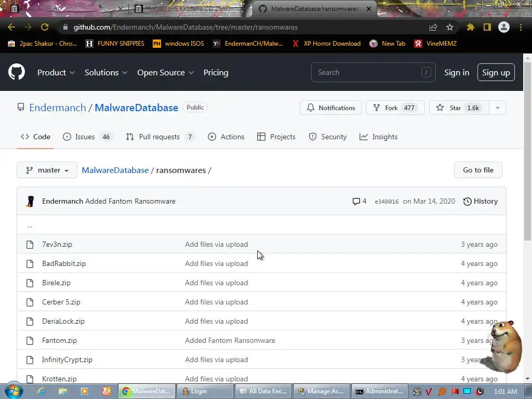This screenshot has height=399, width=532.
Task: Go up to parent directory (..)
Action: 30,225
